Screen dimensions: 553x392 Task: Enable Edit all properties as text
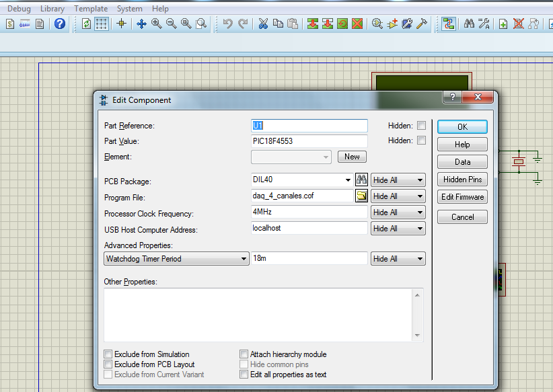(244, 374)
